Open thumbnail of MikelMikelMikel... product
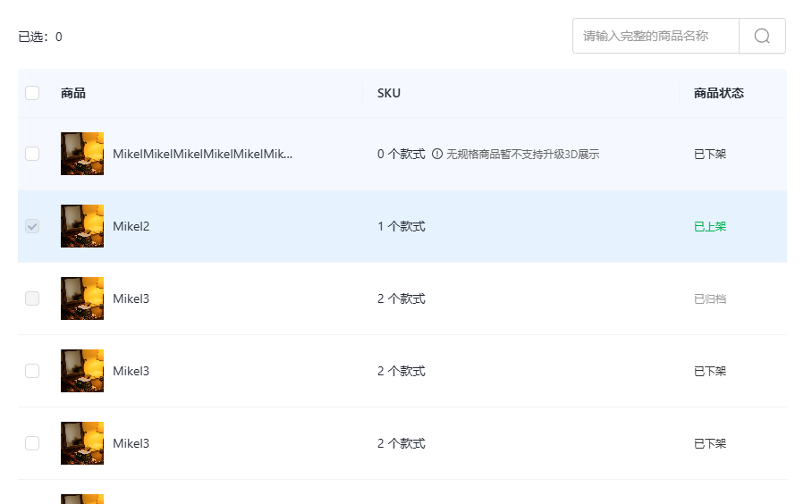Screen dimensions: 812x504 point(81,154)
